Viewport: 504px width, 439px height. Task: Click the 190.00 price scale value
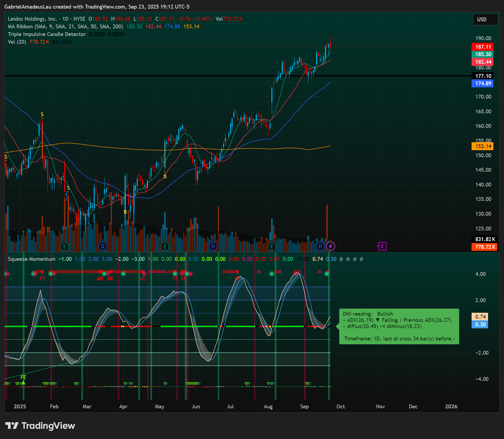click(x=483, y=38)
